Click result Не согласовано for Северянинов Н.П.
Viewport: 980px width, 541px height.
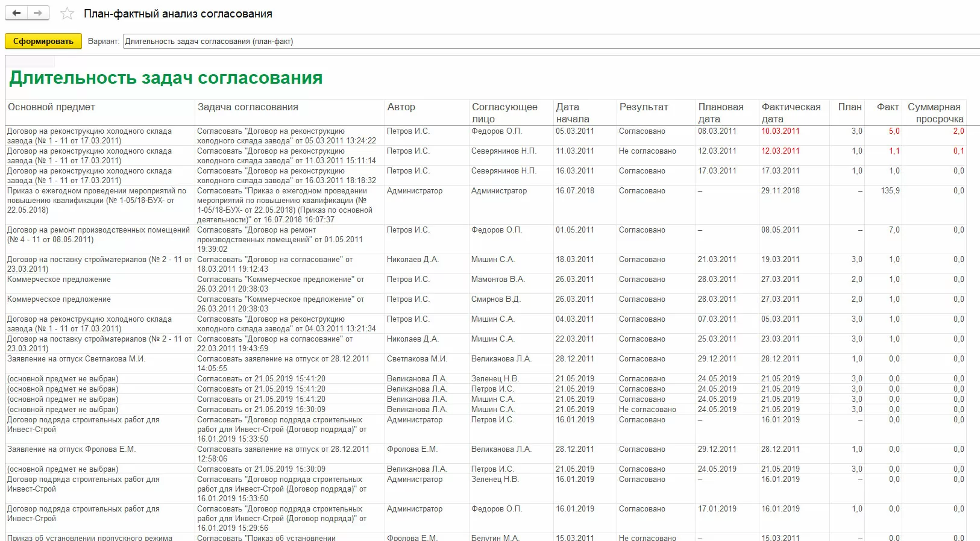(x=647, y=151)
